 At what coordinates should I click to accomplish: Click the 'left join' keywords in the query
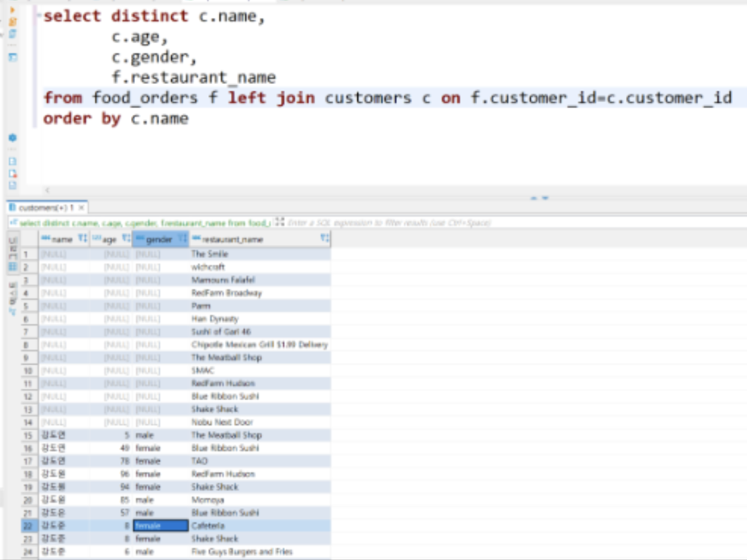coord(271,97)
